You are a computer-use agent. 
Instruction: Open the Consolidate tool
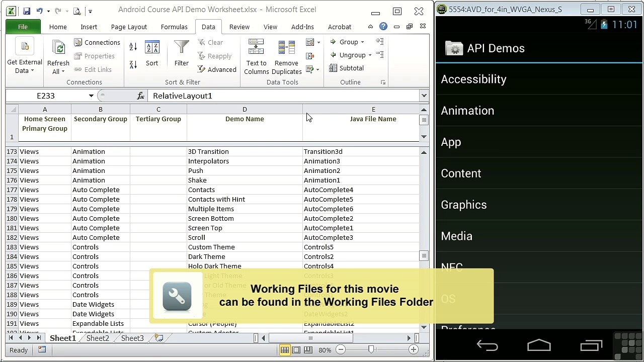tap(310, 56)
